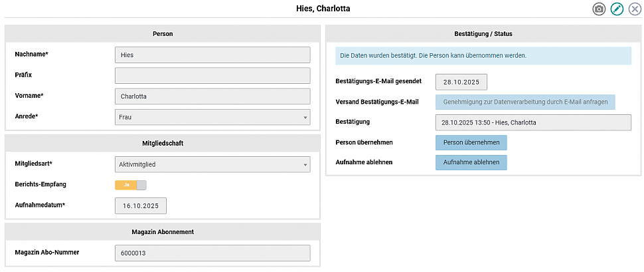Click the Aufnahme ablehnen button

(471, 162)
